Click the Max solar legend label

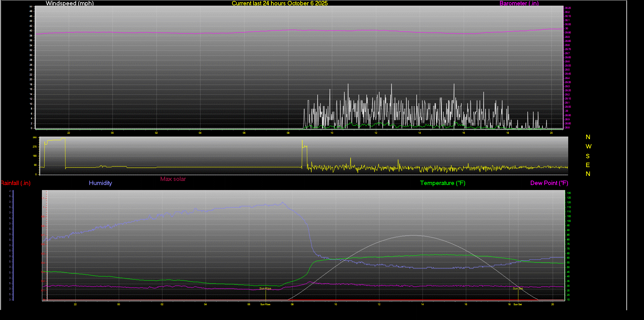[x=173, y=179]
